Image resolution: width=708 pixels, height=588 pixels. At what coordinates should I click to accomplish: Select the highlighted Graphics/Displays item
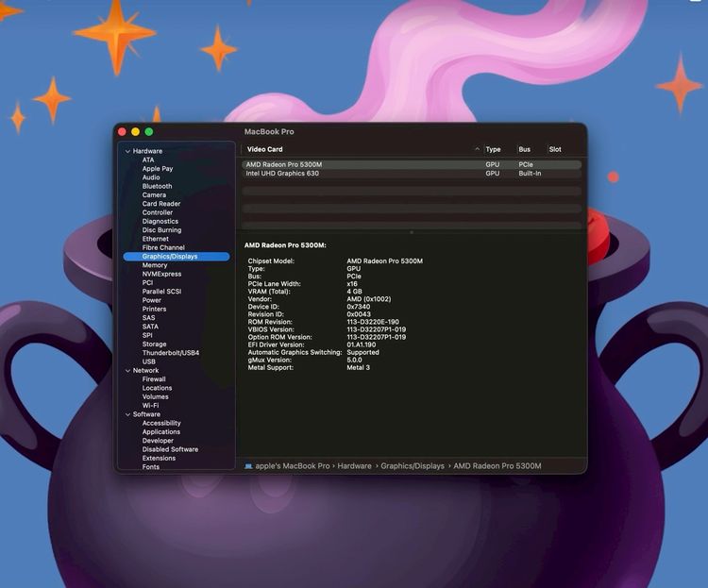(x=177, y=257)
